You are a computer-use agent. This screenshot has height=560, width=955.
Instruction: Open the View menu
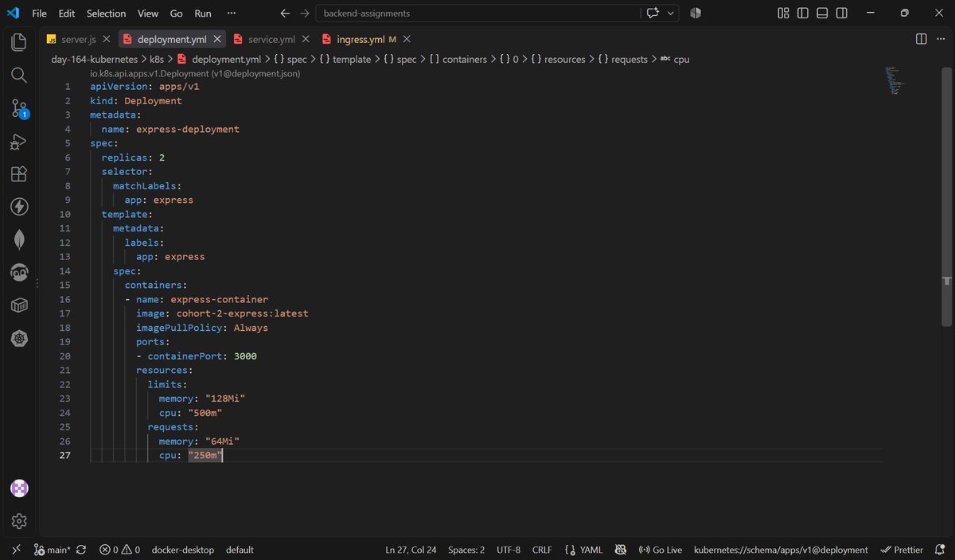pyautogui.click(x=148, y=14)
